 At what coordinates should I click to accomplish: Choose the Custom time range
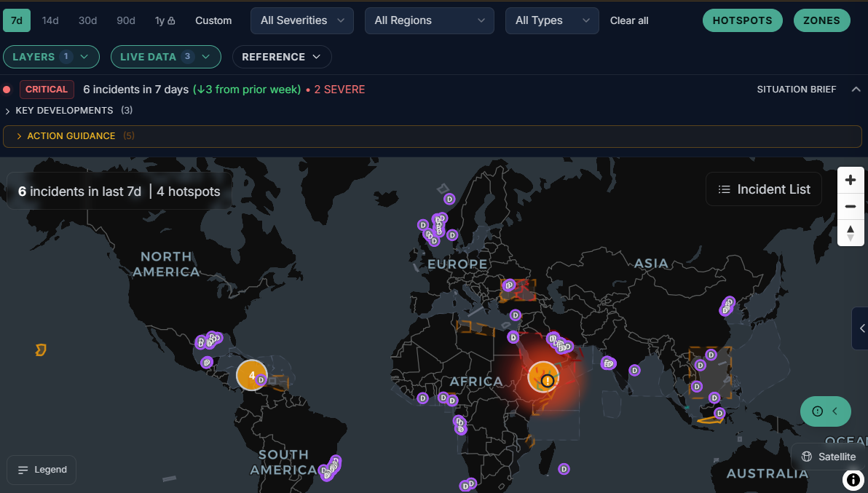[213, 20]
